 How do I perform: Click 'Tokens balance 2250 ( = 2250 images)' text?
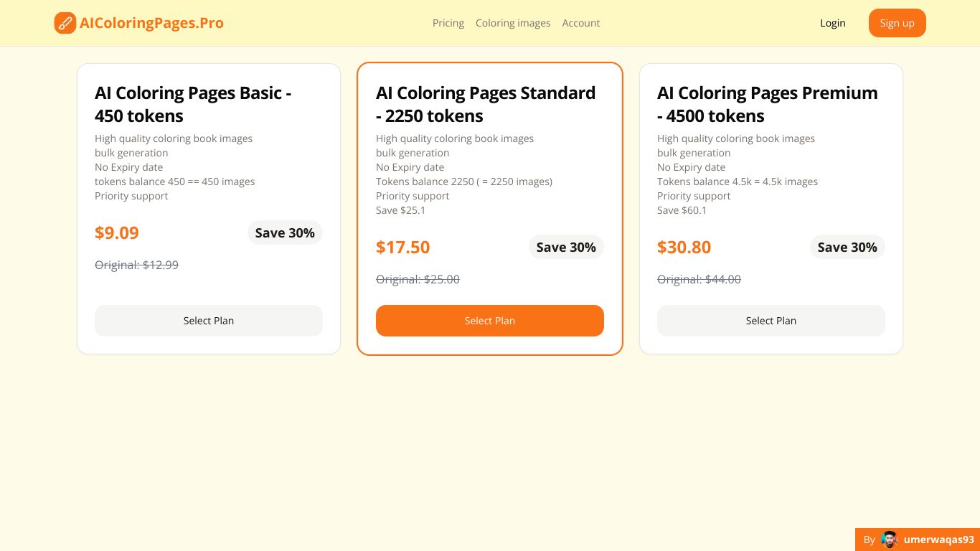[x=464, y=182]
